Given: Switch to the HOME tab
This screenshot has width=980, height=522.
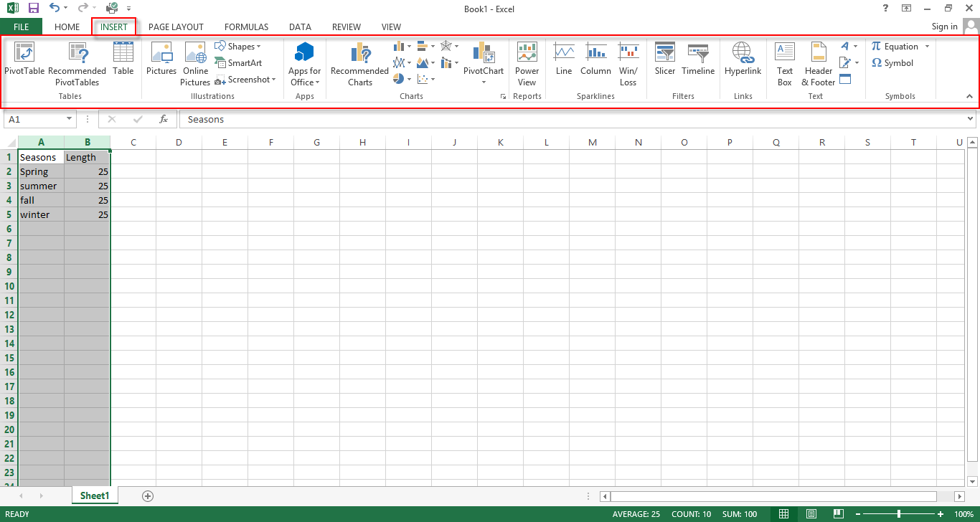Looking at the screenshot, I should pyautogui.click(x=67, y=27).
